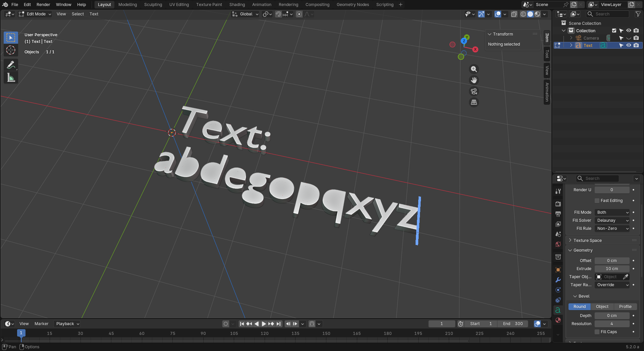Click the timeline play button
The width and height of the screenshot is (644, 351).
pyautogui.click(x=264, y=324)
